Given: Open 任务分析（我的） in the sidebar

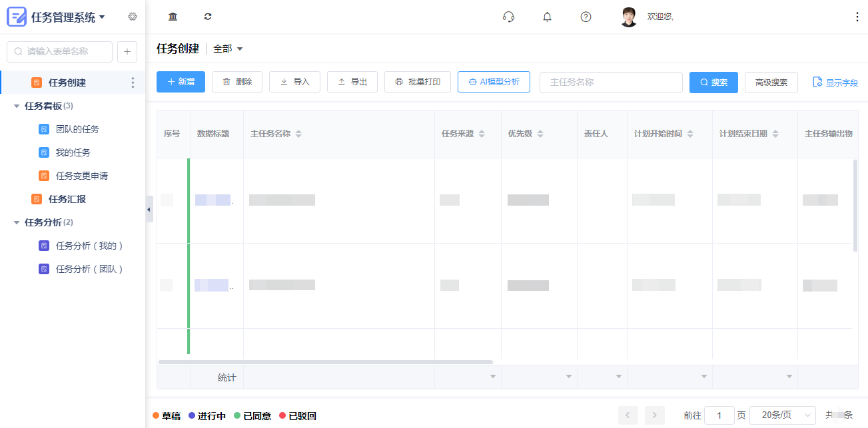Looking at the screenshot, I should (89, 246).
